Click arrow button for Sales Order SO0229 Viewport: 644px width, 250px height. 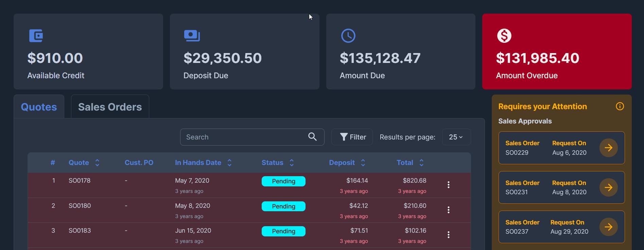tap(608, 148)
